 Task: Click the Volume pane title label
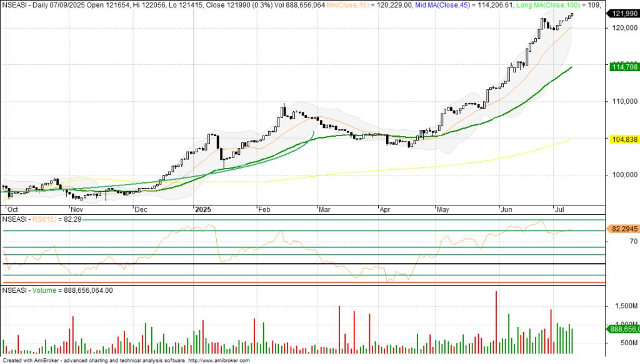tap(44, 290)
